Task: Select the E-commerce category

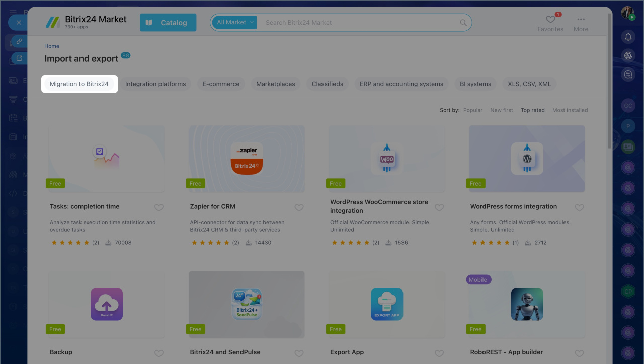Action: (221, 84)
